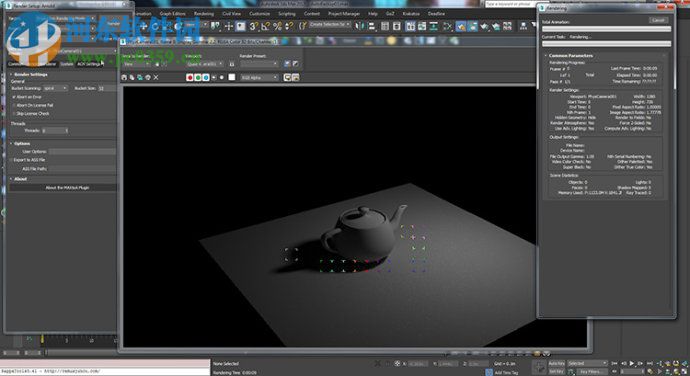Open Edit Named Selection Sets icon
The width and height of the screenshot is (690, 376).
click(303, 26)
